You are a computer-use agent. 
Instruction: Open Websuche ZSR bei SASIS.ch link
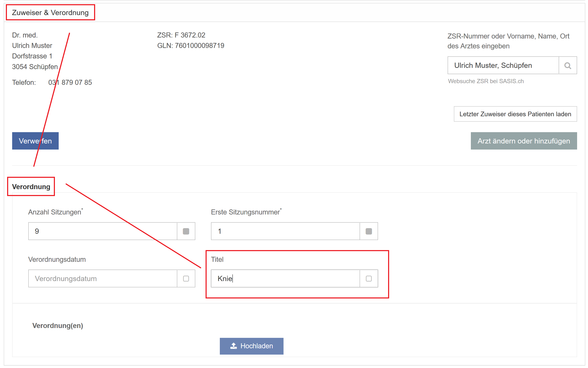coord(486,81)
